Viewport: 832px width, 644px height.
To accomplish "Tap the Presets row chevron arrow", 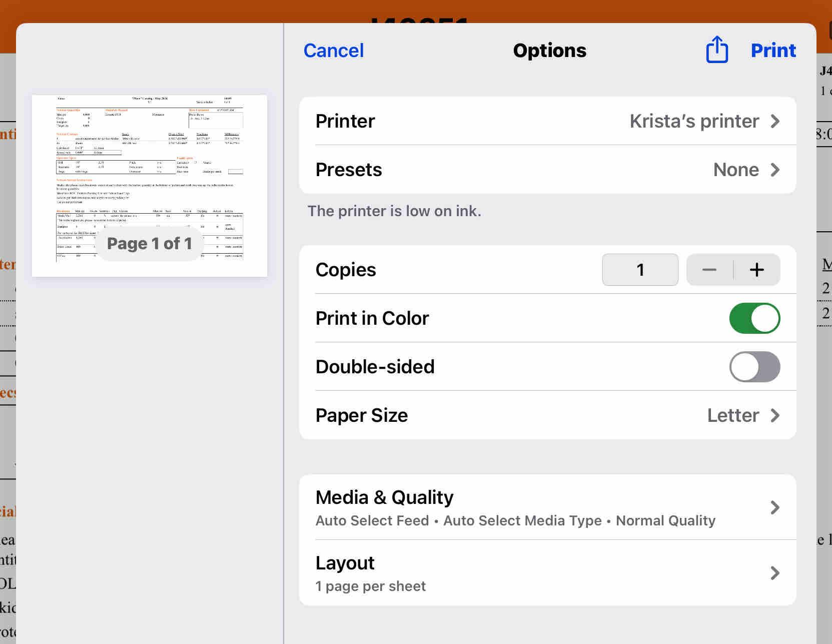I will pos(775,170).
